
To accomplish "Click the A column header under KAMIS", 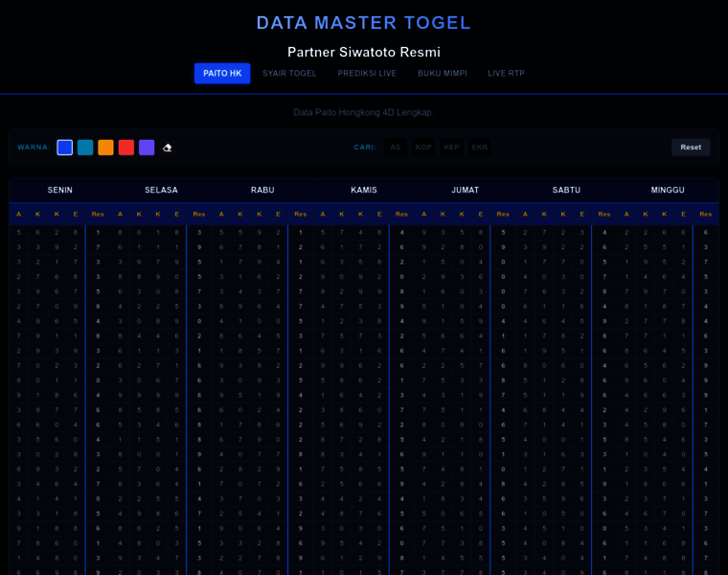I will 323,214.
